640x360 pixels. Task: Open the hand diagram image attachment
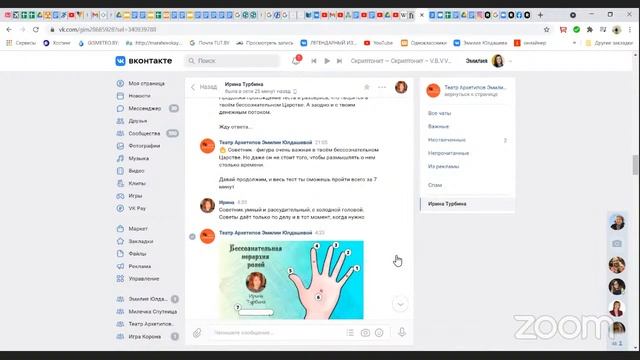point(291,280)
